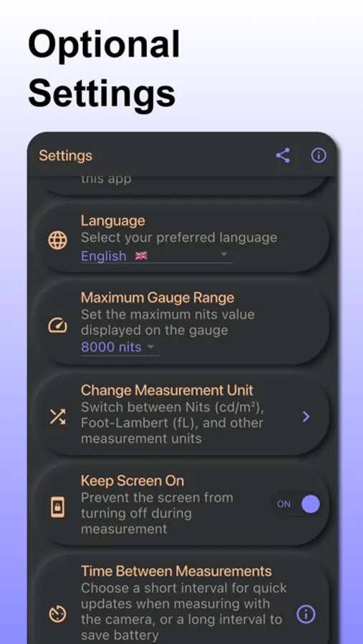Click the Maximum Gauge Range title
The height and width of the screenshot is (644, 363).
click(x=158, y=298)
